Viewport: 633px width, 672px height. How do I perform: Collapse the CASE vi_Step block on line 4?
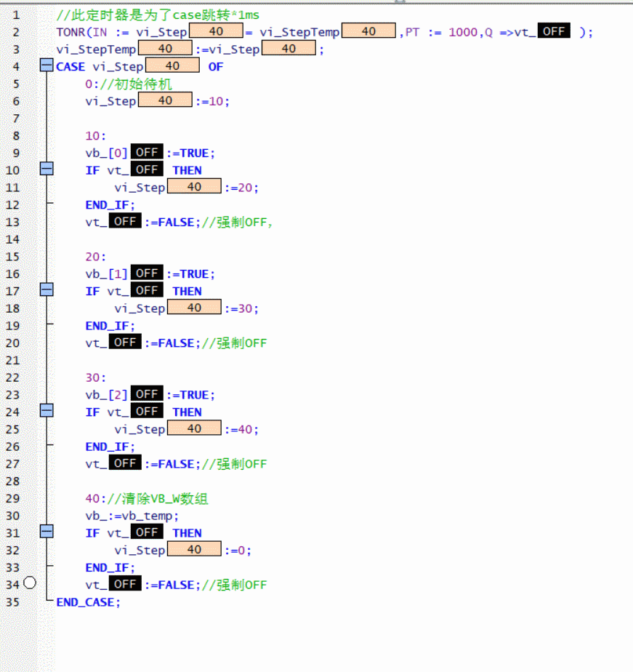point(47,66)
